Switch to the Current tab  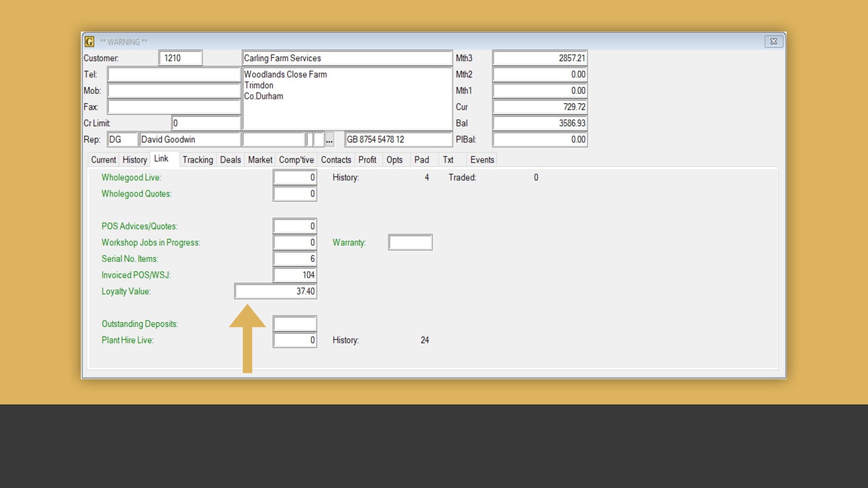pyautogui.click(x=104, y=160)
